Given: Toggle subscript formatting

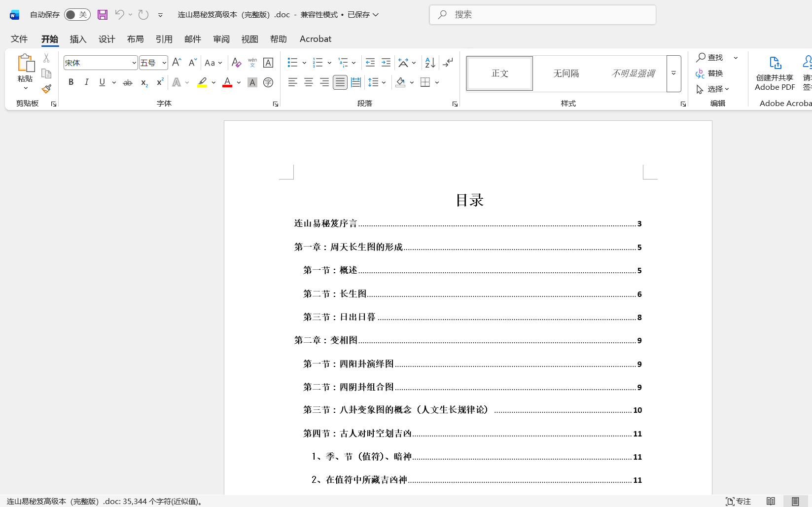Looking at the screenshot, I should pyautogui.click(x=144, y=82).
